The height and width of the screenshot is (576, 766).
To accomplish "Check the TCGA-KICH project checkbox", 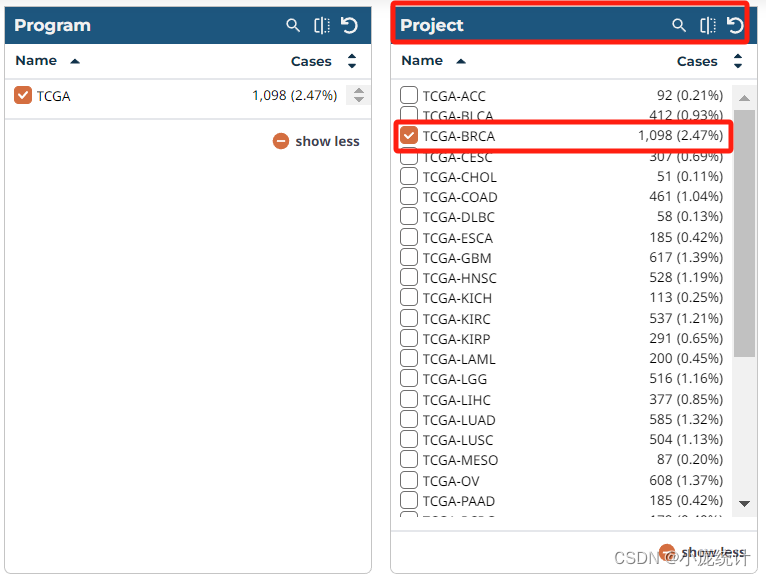I will [409, 297].
